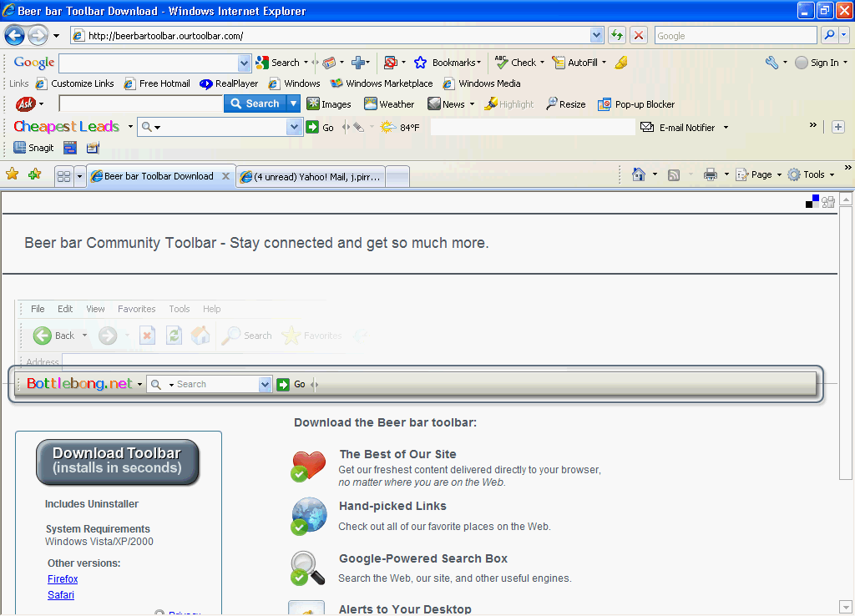Click the Stop loading icon
The width and height of the screenshot is (855, 616).
pos(639,35)
